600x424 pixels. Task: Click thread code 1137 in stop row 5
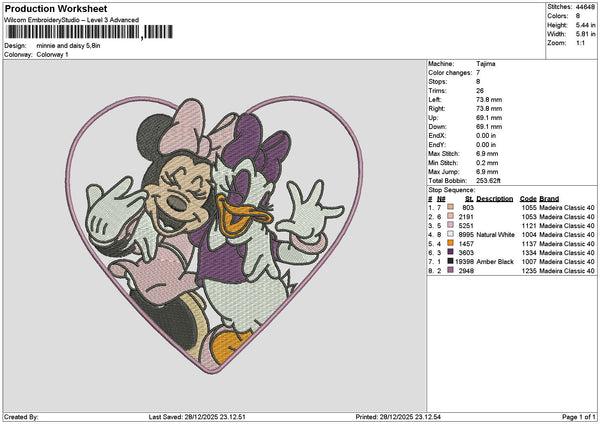click(x=529, y=243)
